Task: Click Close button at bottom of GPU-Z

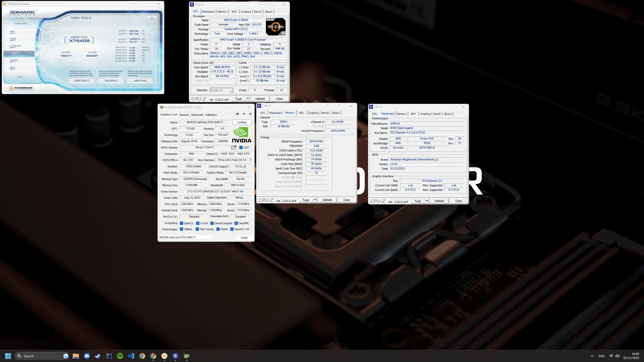Action: pyautogui.click(x=244, y=238)
